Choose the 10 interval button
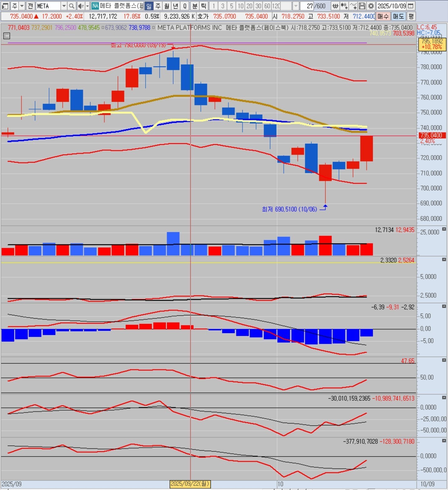The height and width of the screenshot is (490, 448). tap(240, 6)
